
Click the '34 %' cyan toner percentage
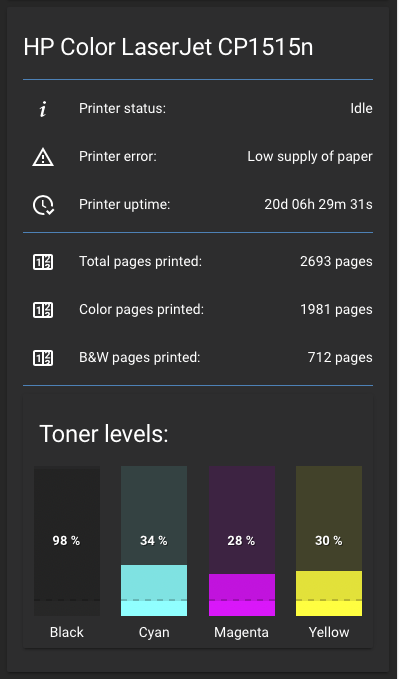(153, 541)
